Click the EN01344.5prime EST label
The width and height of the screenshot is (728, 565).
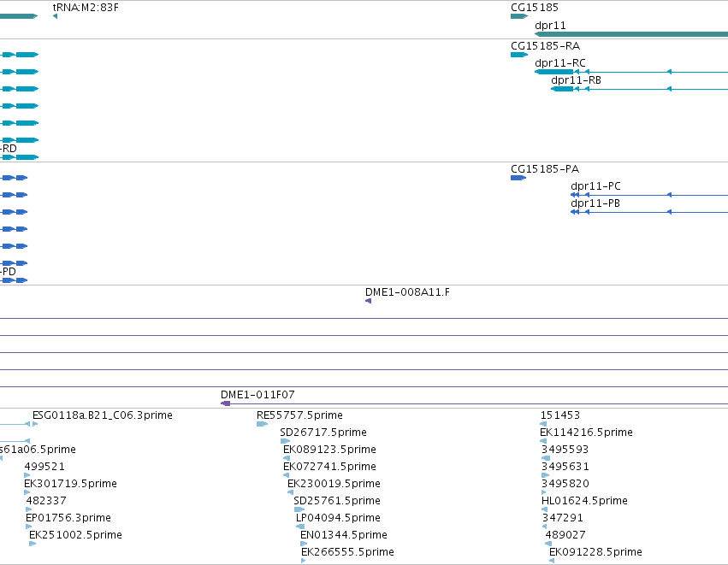pyautogui.click(x=344, y=535)
